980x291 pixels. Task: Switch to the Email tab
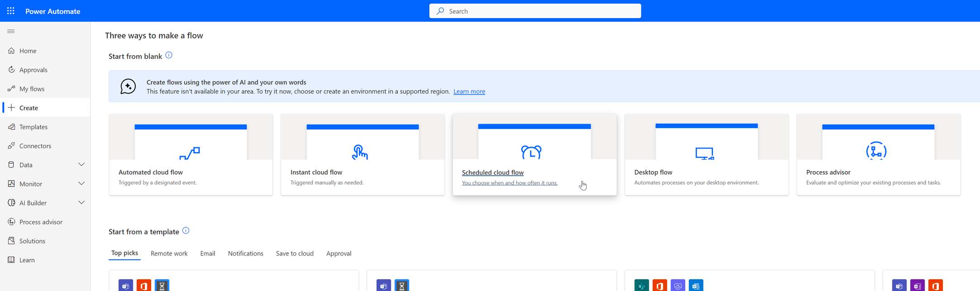pyautogui.click(x=208, y=253)
